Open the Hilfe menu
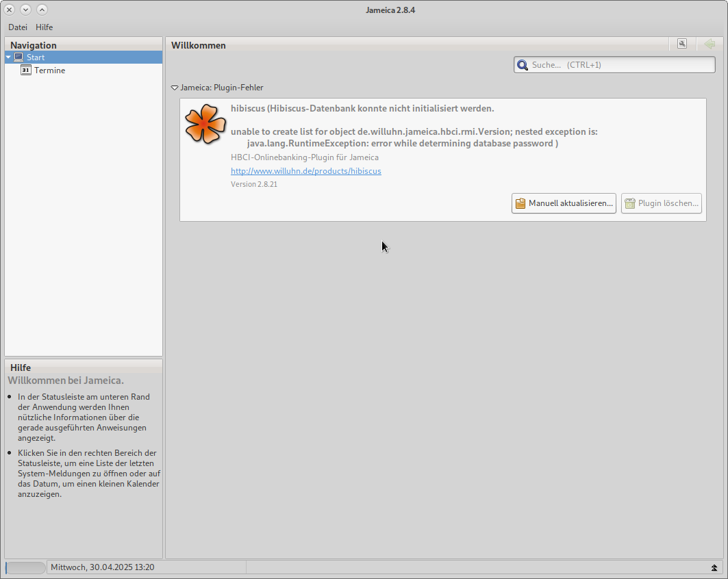The width and height of the screenshot is (728, 579). (x=44, y=27)
